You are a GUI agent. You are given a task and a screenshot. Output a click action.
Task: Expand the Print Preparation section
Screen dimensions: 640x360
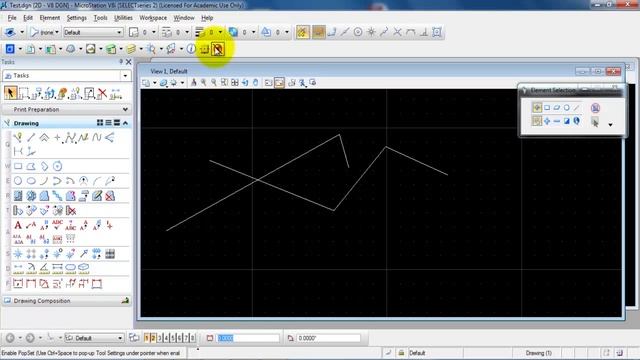(x=125, y=110)
